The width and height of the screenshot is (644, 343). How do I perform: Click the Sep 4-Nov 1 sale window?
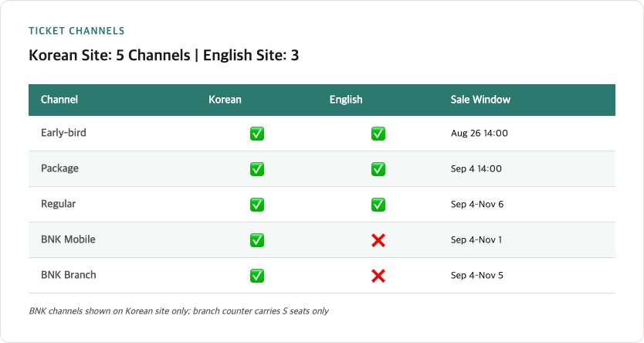[476, 240]
